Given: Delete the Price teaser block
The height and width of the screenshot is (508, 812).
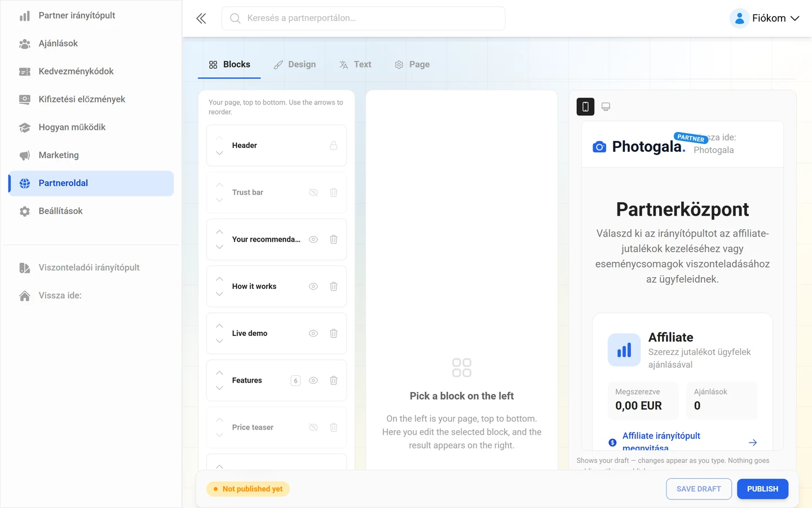Looking at the screenshot, I should click(x=334, y=427).
